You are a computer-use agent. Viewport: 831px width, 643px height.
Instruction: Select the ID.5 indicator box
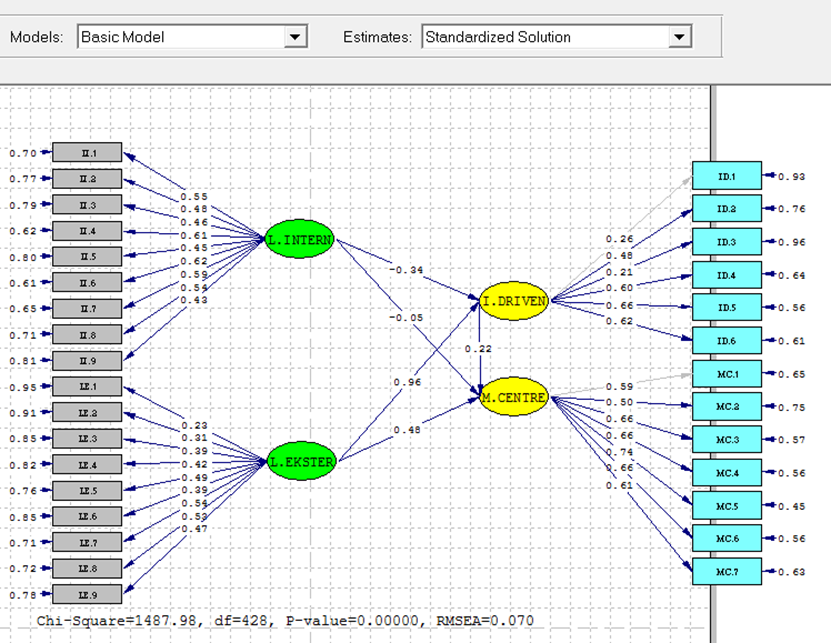pyautogui.click(x=727, y=307)
